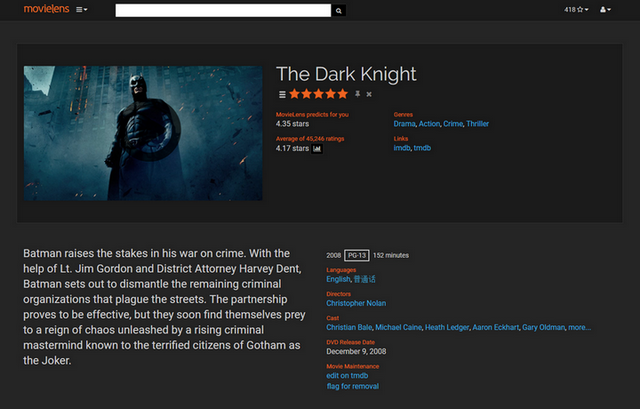The image size is (640, 409).
Task: Click 'Average of 45,246 ratings' label
Action: pos(310,139)
